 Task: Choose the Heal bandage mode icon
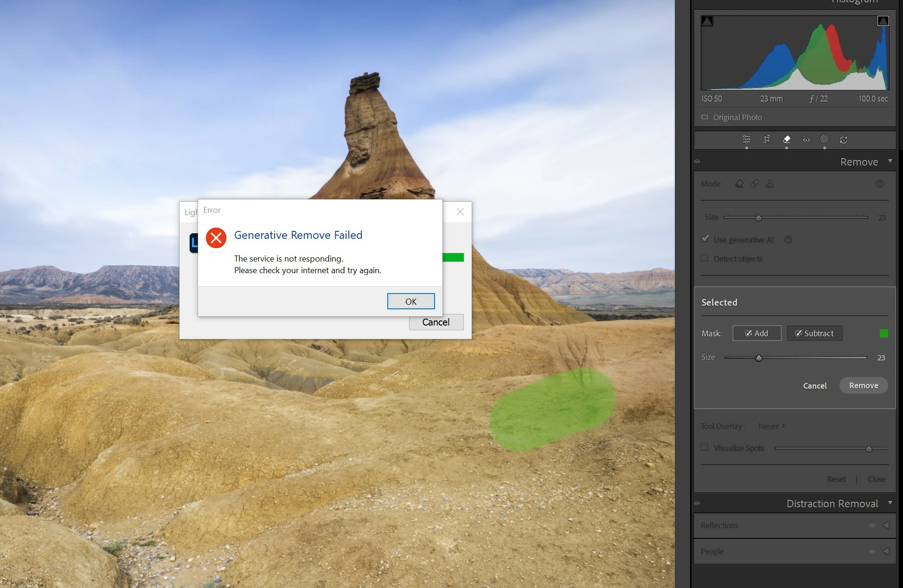pos(755,184)
